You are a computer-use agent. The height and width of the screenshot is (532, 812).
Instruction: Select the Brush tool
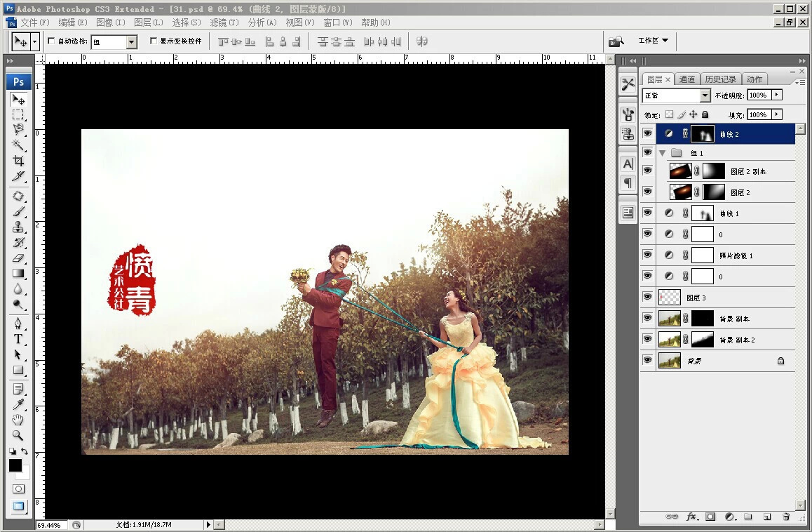click(18, 211)
